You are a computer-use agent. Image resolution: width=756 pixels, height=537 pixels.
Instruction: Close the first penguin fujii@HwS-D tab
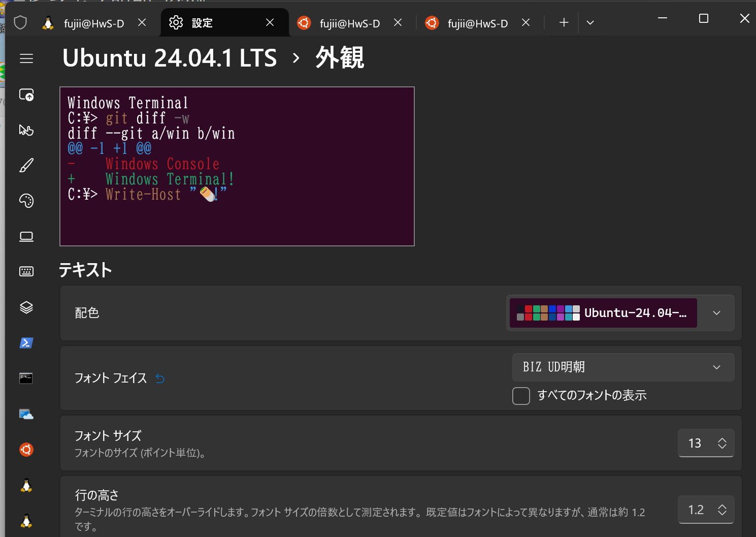(x=142, y=22)
